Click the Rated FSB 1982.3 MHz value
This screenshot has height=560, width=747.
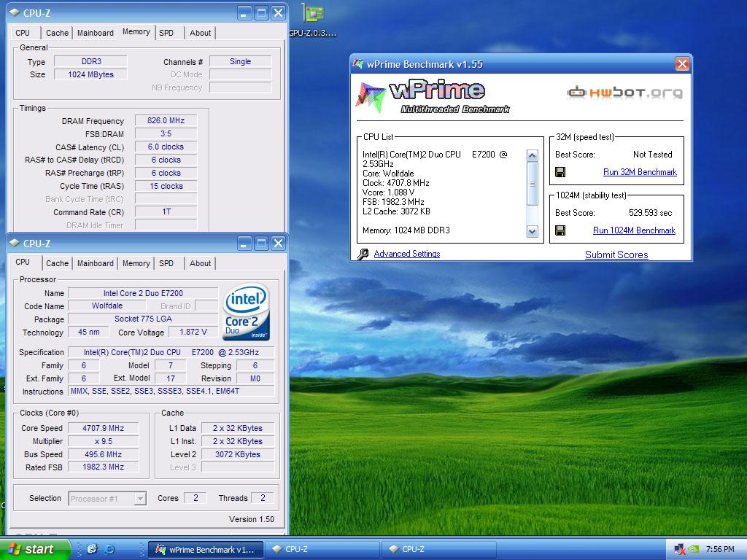[104, 467]
